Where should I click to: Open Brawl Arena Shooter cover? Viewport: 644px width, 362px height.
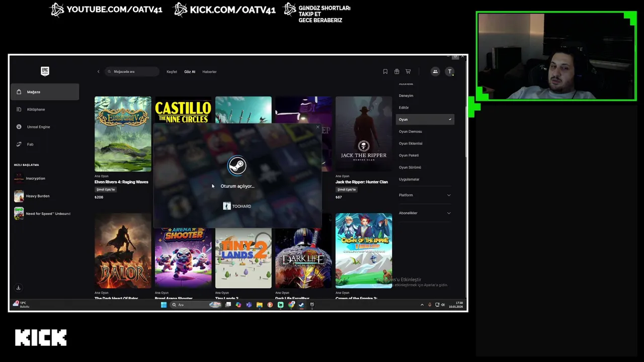tap(183, 258)
